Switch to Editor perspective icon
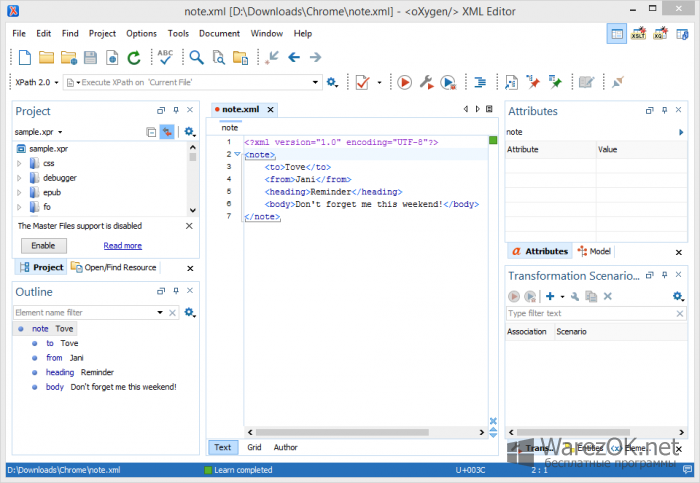The image size is (700, 483). (617, 34)
